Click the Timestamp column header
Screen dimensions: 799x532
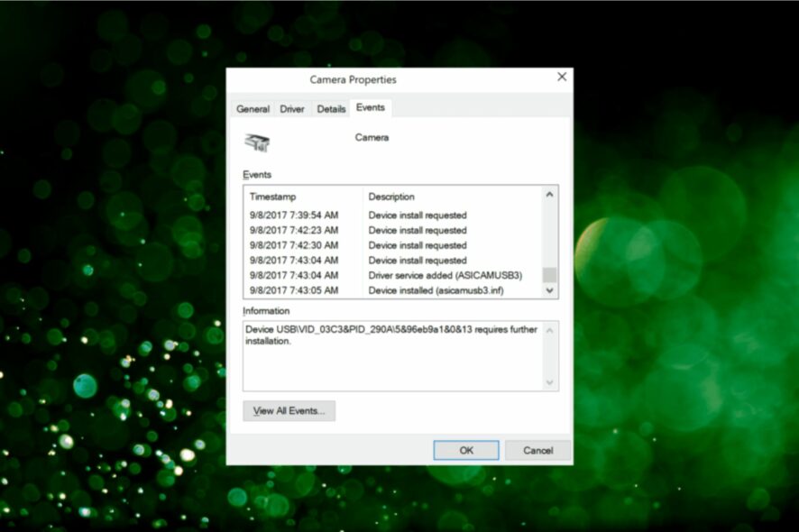304,197
